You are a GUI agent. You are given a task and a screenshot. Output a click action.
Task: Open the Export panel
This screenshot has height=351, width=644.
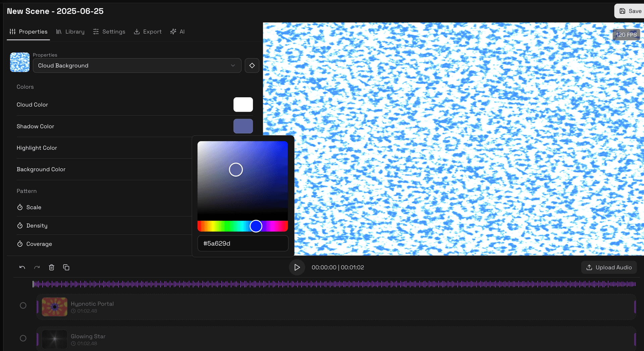[x=148, y=32]
